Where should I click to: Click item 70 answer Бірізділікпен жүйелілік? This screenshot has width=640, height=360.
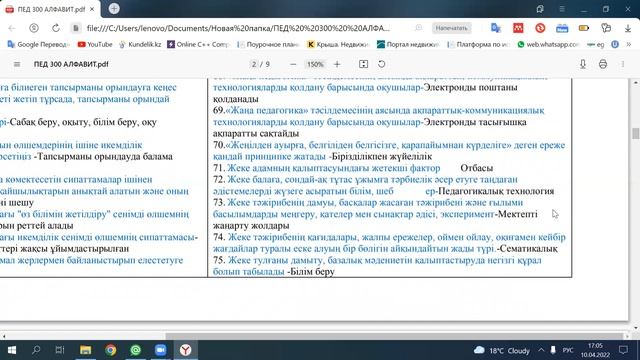pyautogui.click(x=382, y=157)
